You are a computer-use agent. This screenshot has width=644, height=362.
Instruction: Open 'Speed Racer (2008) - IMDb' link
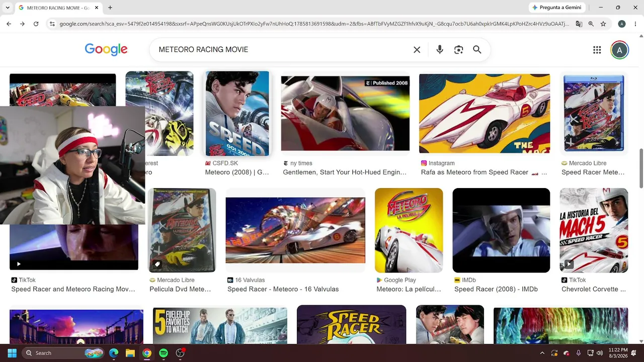click(x=496, y=289)
